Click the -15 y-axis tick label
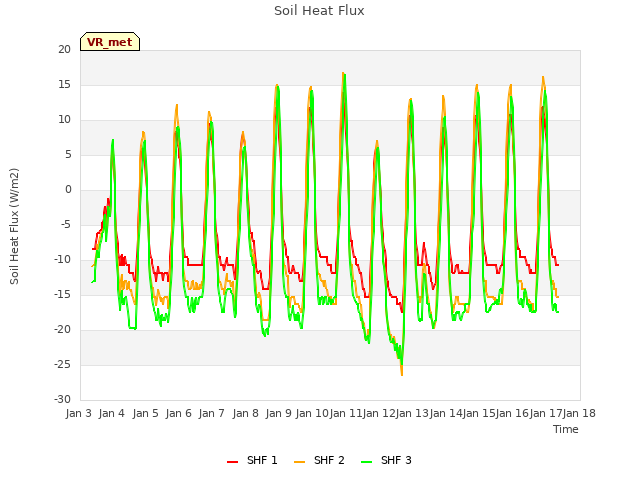This screenshot has width=640, height=480. [63, 294]
